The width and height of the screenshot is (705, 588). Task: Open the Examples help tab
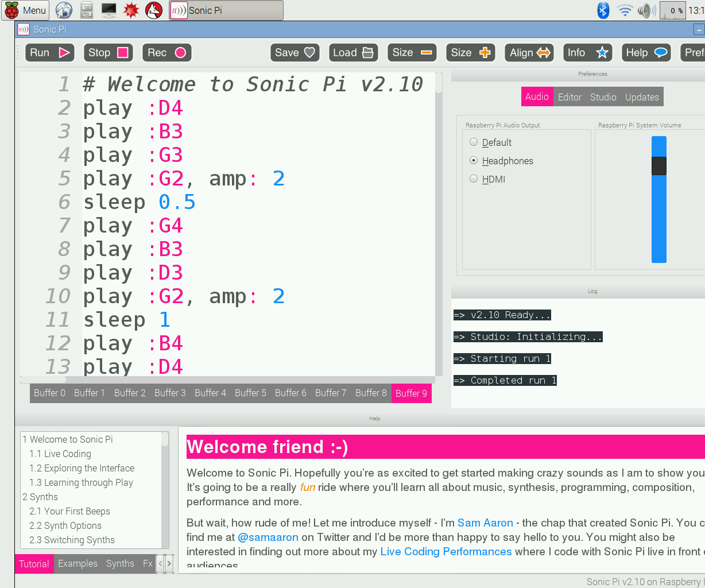(x=78, y=564)
